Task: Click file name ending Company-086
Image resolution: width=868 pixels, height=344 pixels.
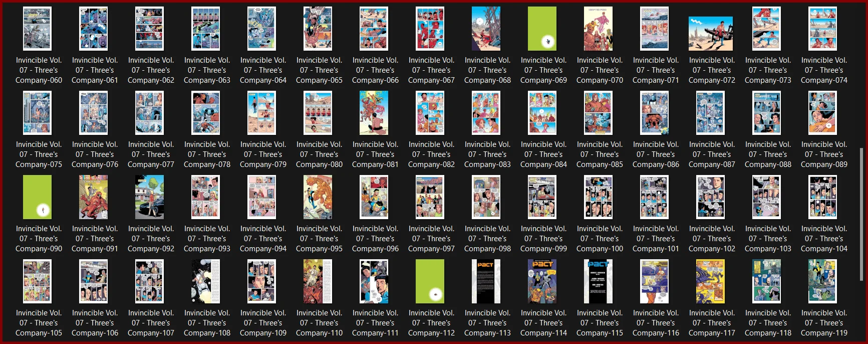Action: pos(656,154)
